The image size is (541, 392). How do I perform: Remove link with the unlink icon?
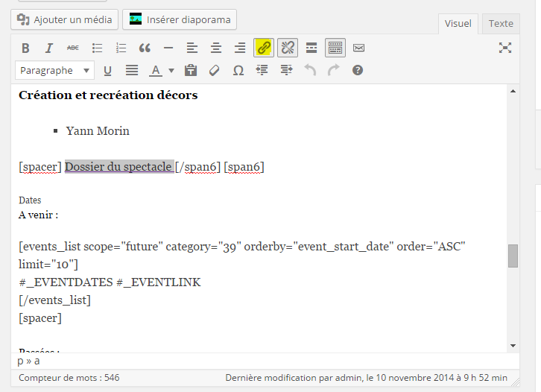coord(288,48)
